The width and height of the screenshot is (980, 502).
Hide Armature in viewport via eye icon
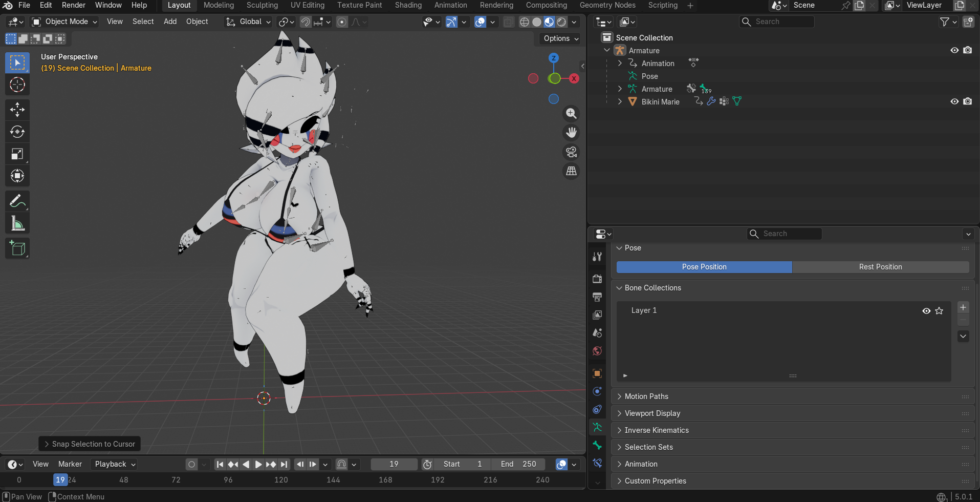point(954,50)
